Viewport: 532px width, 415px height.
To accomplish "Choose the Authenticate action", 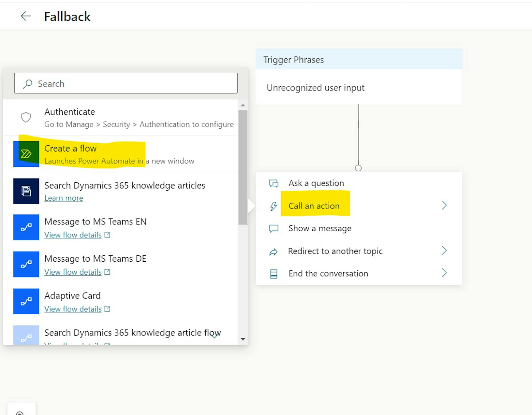I will point(121,118).
